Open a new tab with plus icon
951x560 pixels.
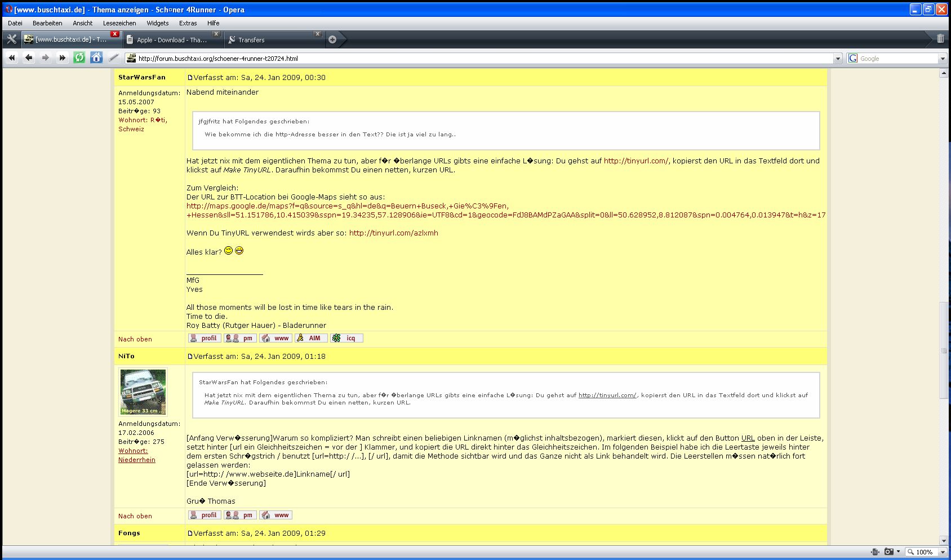point(332,39)
